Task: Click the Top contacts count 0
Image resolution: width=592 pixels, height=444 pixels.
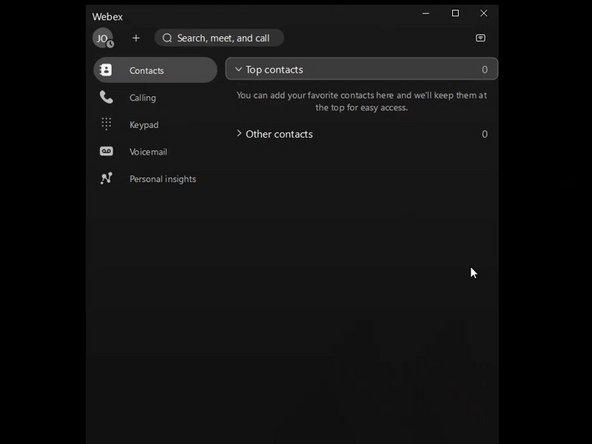Action: (484, 69)
